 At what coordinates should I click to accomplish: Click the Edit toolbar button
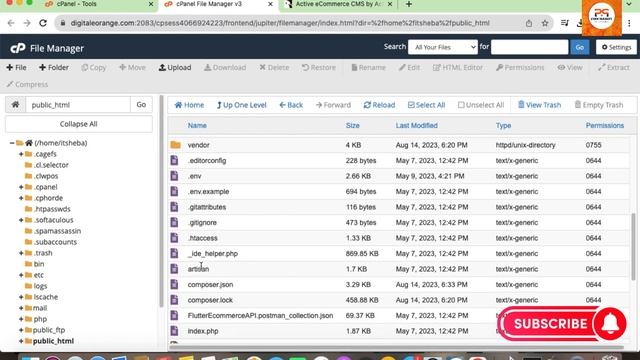(x=409, y=67)
